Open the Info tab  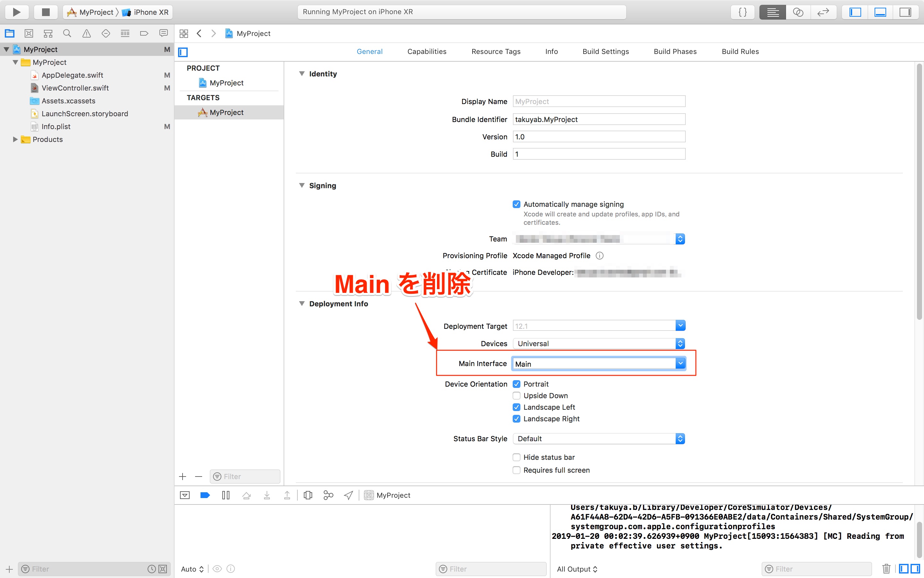pos(551,52)
